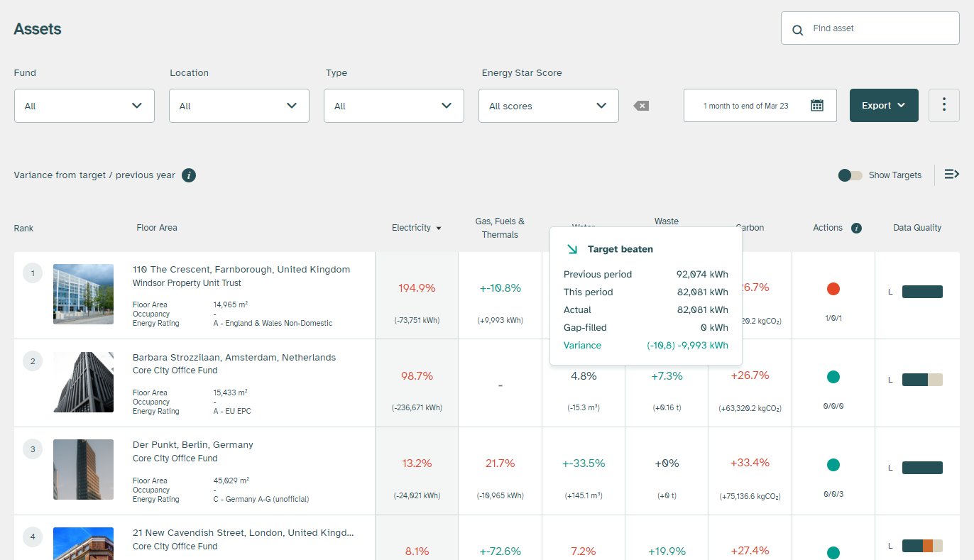Open the three-dot more options menu
This screenshot has width=974, height=560.
click(x=943, y=105)
